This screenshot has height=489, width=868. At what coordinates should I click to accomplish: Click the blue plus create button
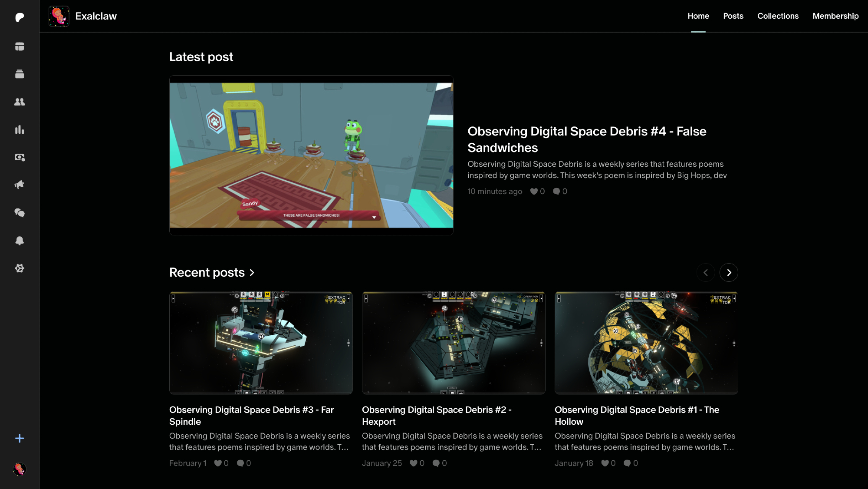click(20, 438)
